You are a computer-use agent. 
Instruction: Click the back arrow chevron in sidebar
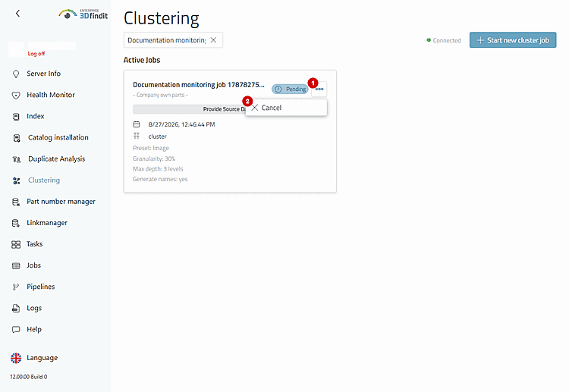(17, 14)
